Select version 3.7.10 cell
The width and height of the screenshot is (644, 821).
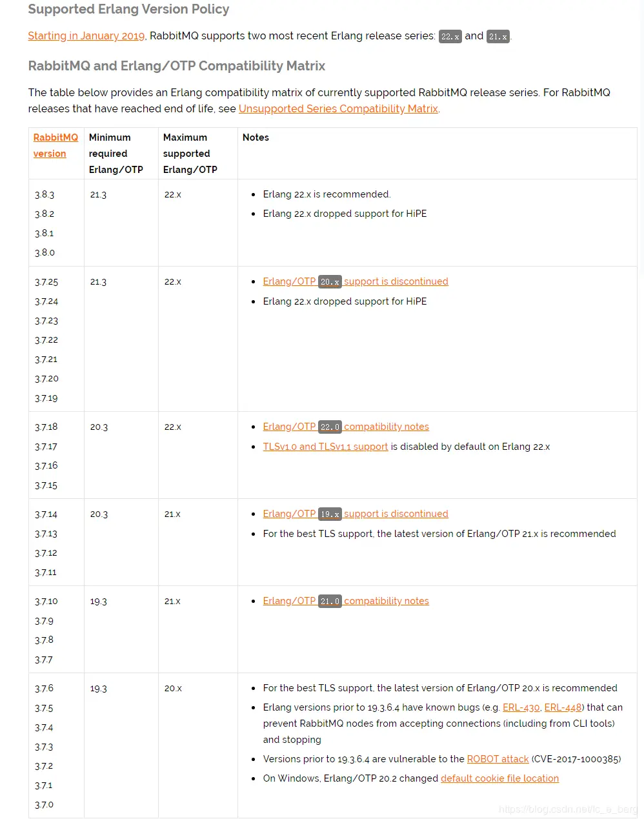[x=46, y=601]
